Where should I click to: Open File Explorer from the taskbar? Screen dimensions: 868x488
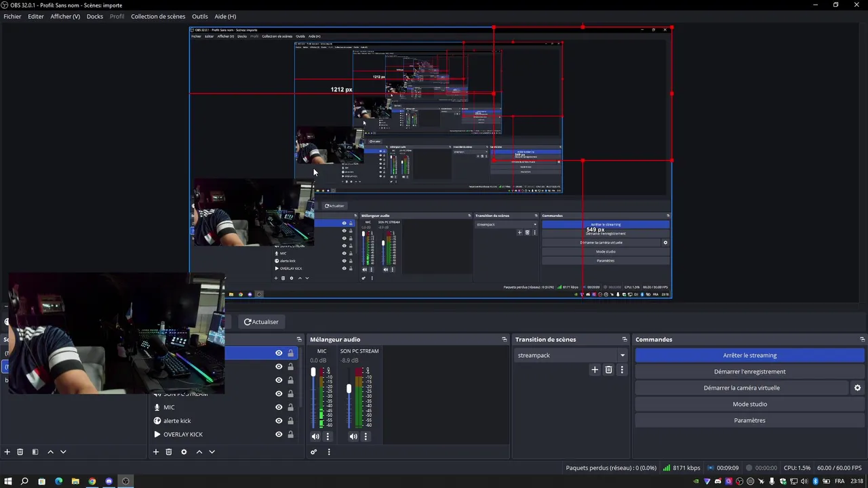(75, 481)
